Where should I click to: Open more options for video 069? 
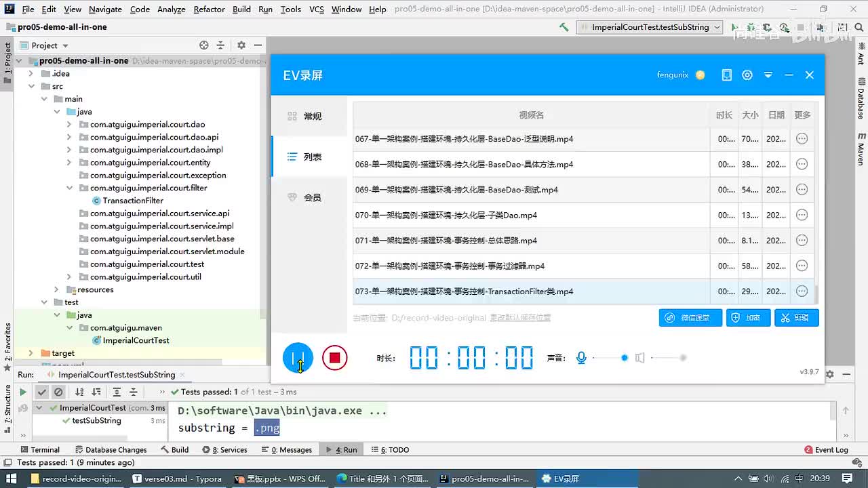coord(802,190)
